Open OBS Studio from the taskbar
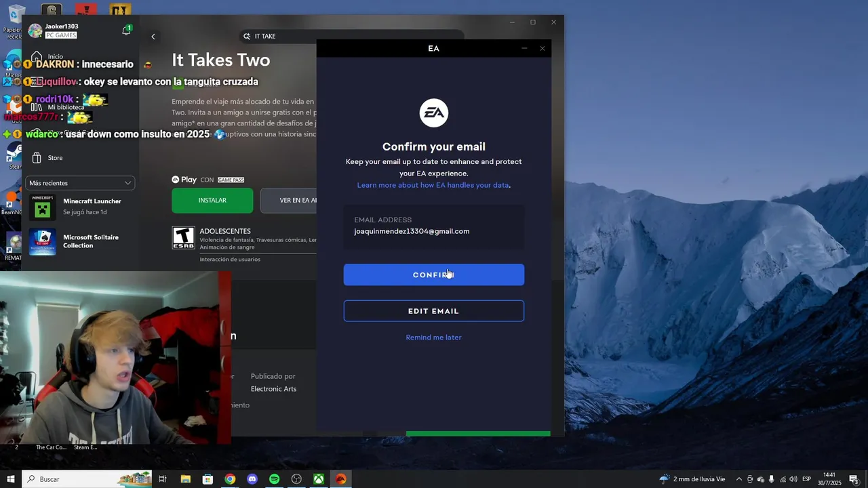 [x=296, y=479]
